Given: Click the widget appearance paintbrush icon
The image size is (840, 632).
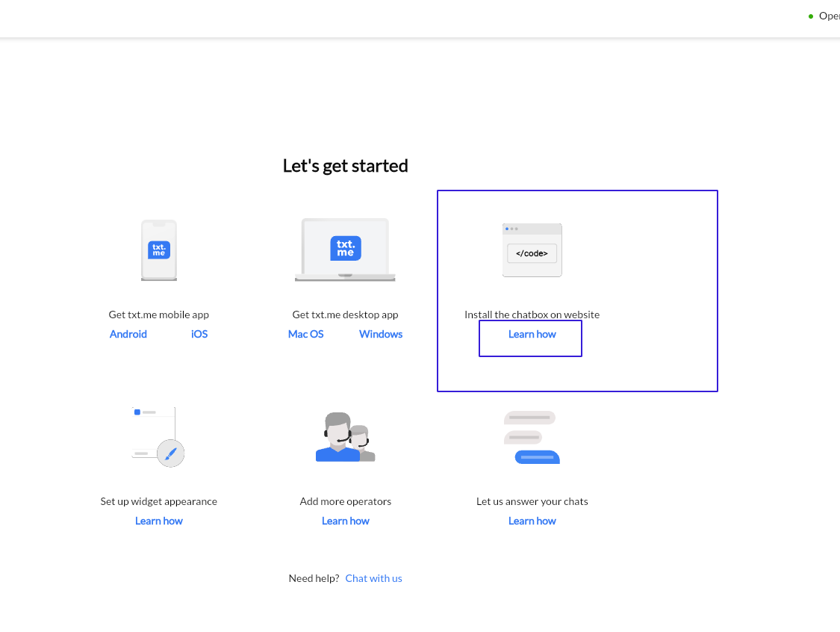Looking at the screenshot, I should coord(158,437).
